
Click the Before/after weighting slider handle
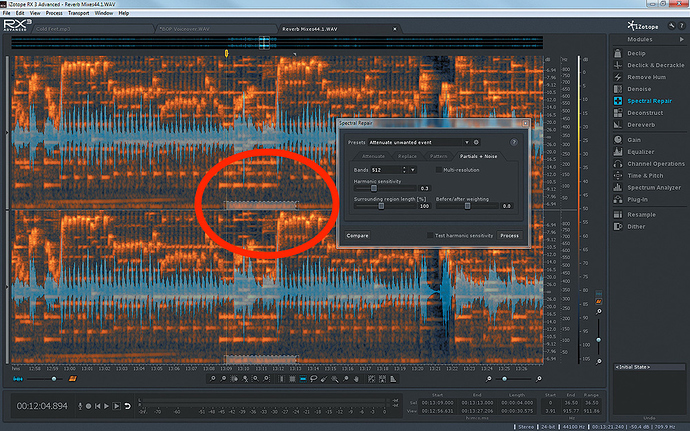point(467,206)
